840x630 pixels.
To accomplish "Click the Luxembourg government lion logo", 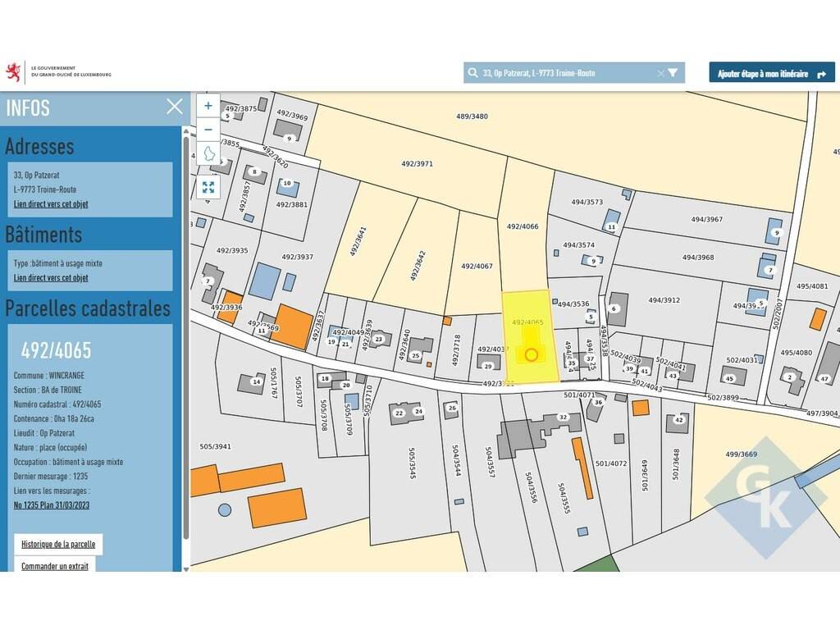I will point(13,71).
